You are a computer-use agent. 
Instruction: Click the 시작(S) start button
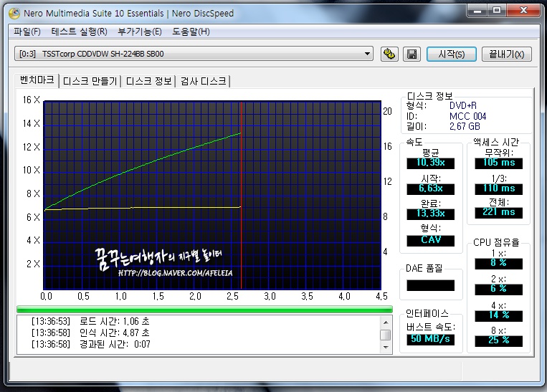coord(452,54)
